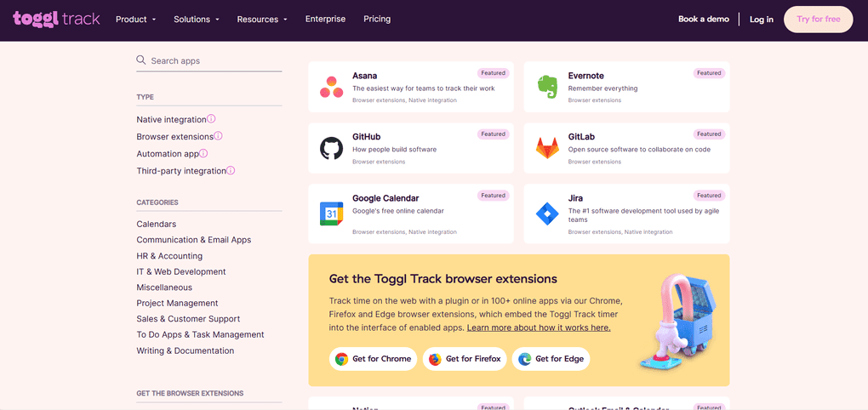The image size is (868, 410).
Task: Select the Calendars category
Action: point(156,224)
